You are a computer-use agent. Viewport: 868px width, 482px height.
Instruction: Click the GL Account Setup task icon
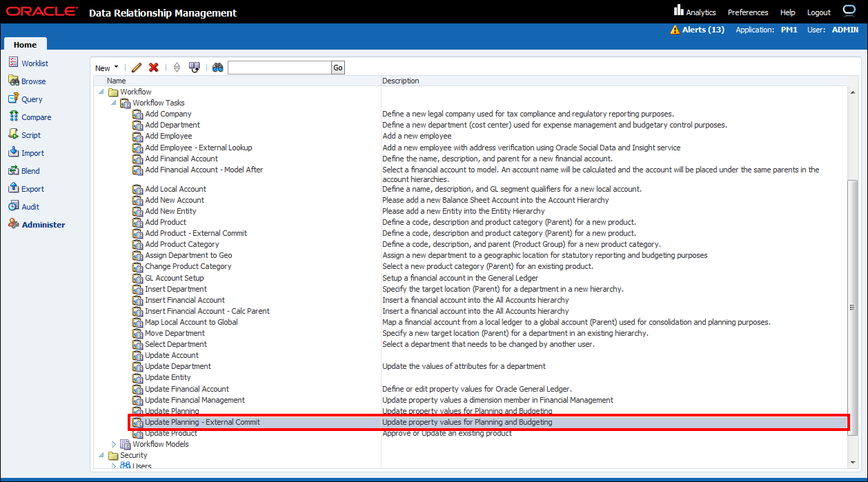coord(138,279)
